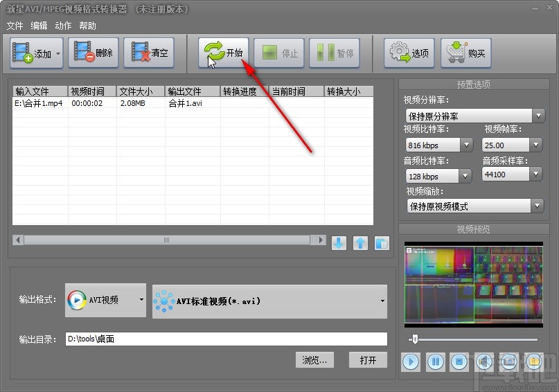
Task: Click the 2.08MB file size cell
Action: 132,103
